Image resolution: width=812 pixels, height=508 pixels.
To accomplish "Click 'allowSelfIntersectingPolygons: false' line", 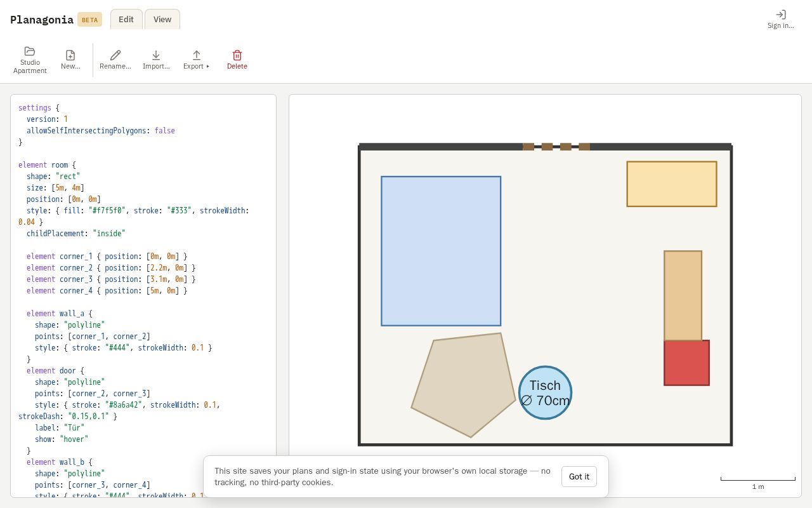I will point(101,131).
